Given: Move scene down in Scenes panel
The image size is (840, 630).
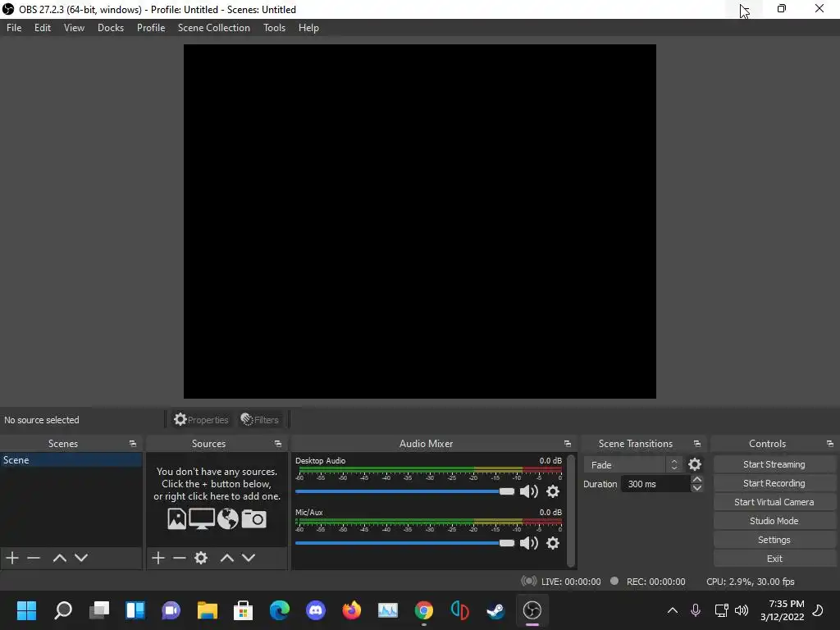Looking at the screenshot, I should point(81,558).
